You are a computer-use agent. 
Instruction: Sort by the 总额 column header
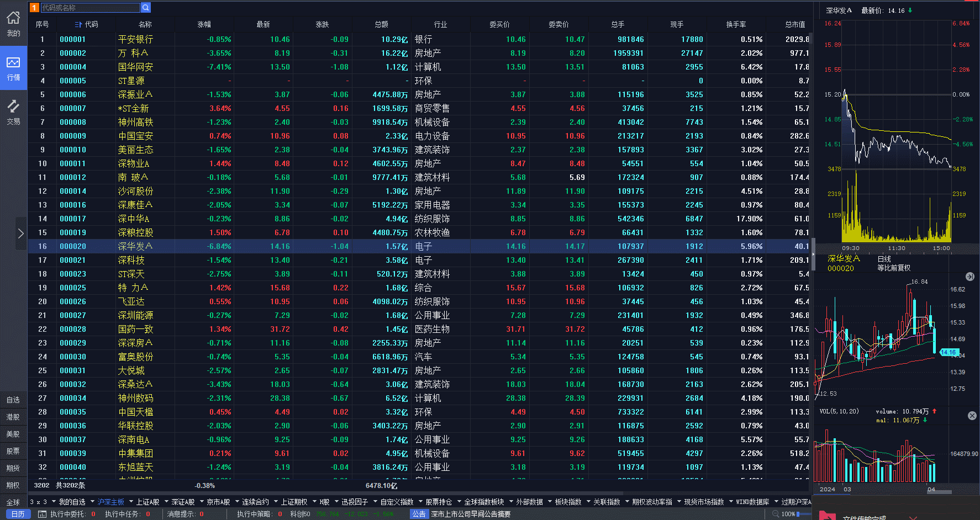(381, 24)
